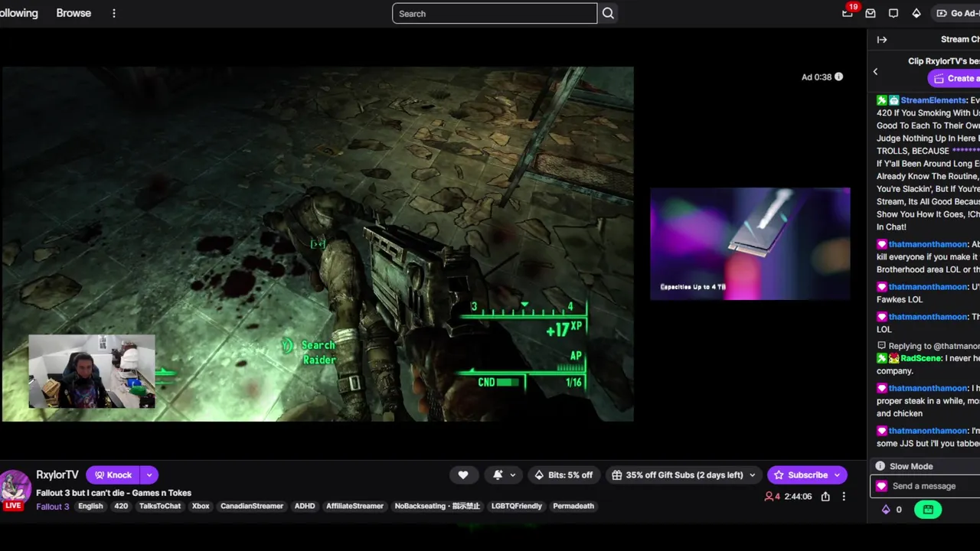Screen dimensions: 980x551
Task: Click the TalksToChat tag
Action: point(160,507)
